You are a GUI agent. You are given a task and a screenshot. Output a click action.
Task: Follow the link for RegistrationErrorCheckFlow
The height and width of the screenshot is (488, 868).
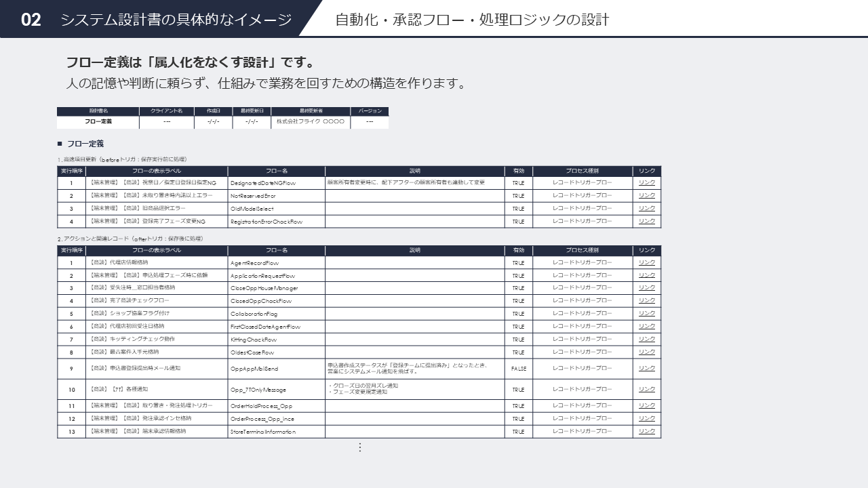tap(647, 221)
